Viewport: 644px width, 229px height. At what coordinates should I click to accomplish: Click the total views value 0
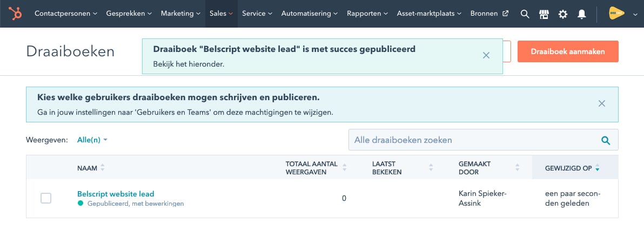pos(344,199)
